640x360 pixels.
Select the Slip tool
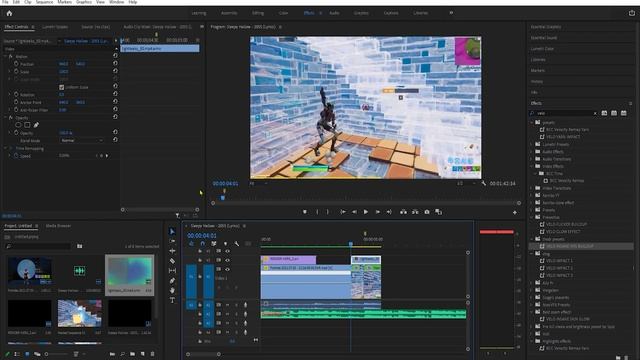tap(172, 271)
